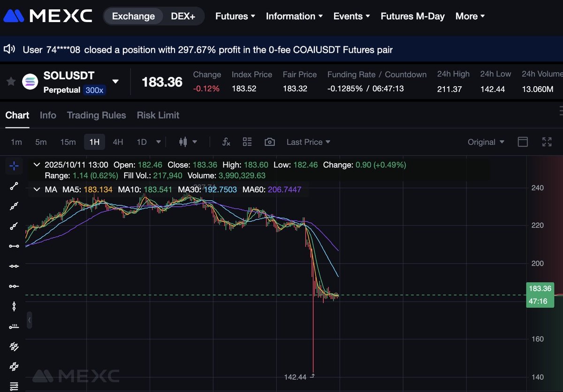Image resolution: width=563 pixels, height=392 pixels.
Task: Click the MEXC logo
Action: [47, 16]
